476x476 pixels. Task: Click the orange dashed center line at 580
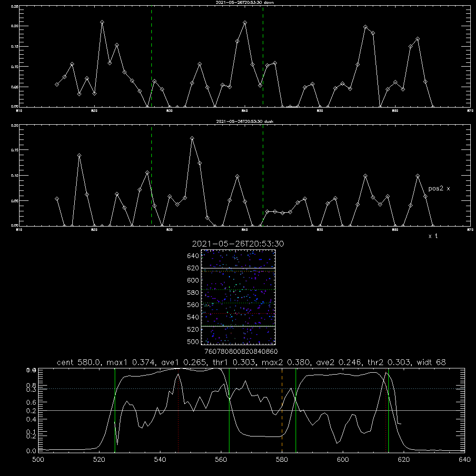point(282,410)
